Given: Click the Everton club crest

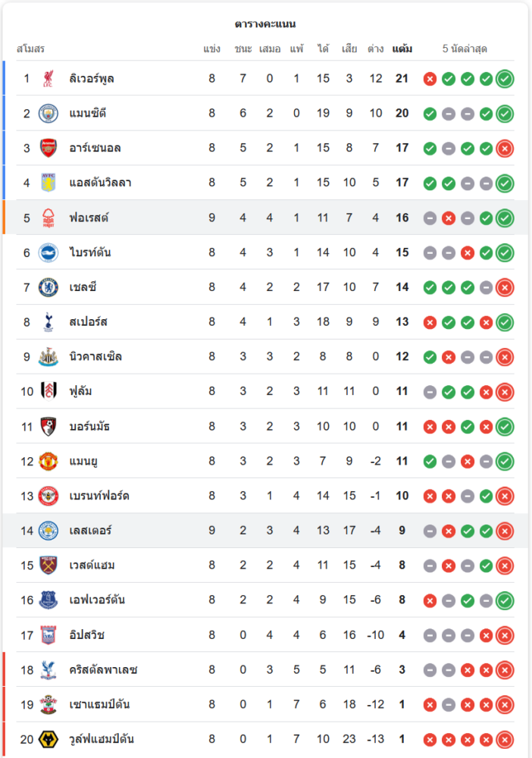Looking at the screenshot, I should tap(49, 600).
